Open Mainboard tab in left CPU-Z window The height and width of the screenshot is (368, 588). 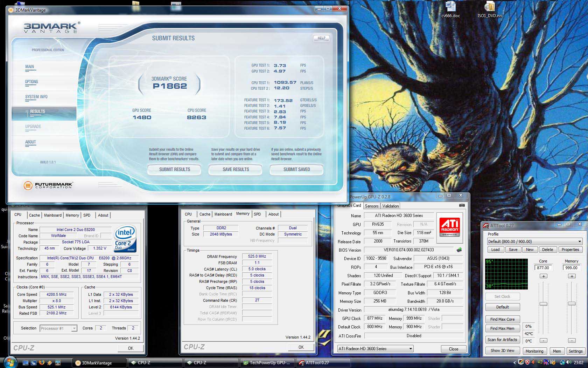click(x=52, y=215)
